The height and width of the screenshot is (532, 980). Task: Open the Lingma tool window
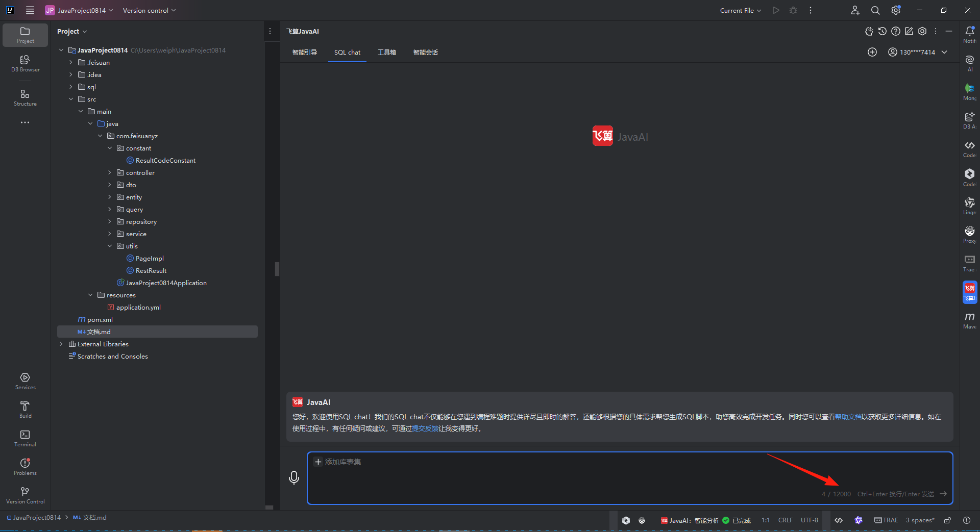tap(969, 206)
